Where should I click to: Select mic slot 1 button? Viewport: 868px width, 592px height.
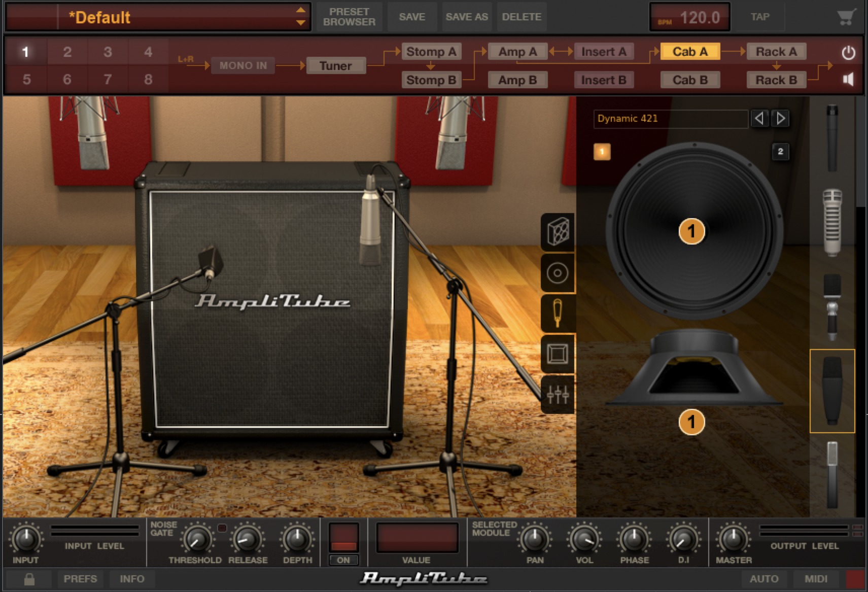[602, 151]
